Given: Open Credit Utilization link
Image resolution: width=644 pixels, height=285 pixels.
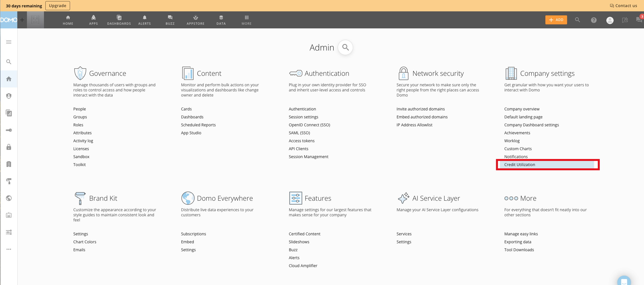Looking at the screenshot, I should [520, 165].
